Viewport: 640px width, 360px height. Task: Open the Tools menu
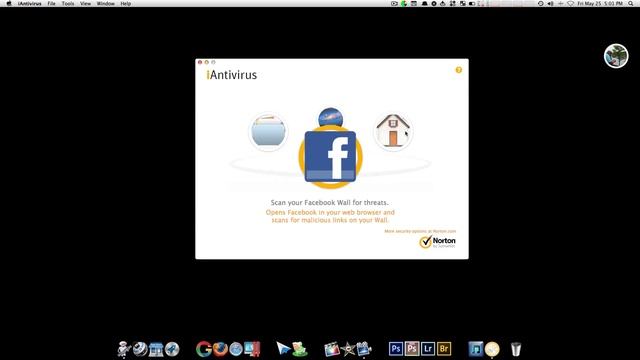[68, 3]
